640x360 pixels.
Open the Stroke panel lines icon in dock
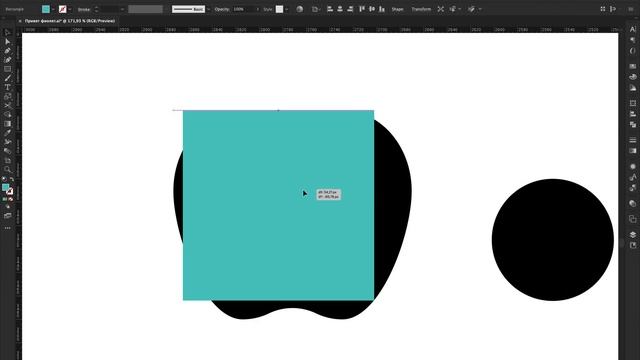[633, 140]
